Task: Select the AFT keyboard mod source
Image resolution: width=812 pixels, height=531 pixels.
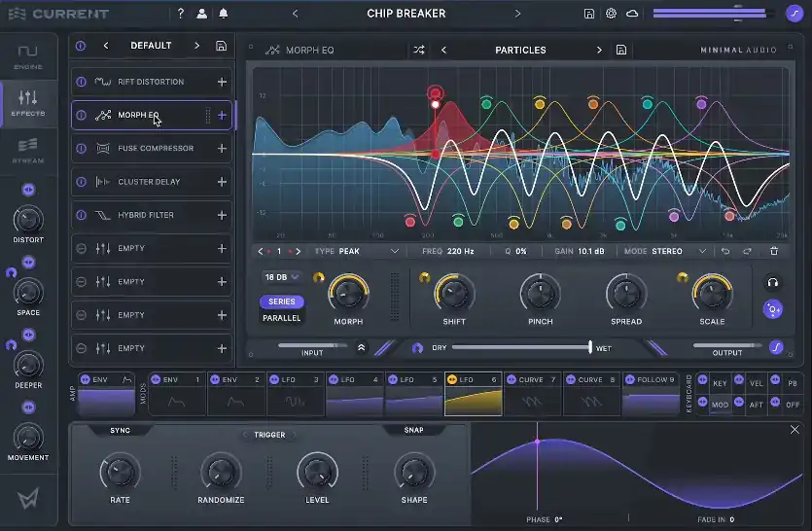Action: (x=756, y=405)
